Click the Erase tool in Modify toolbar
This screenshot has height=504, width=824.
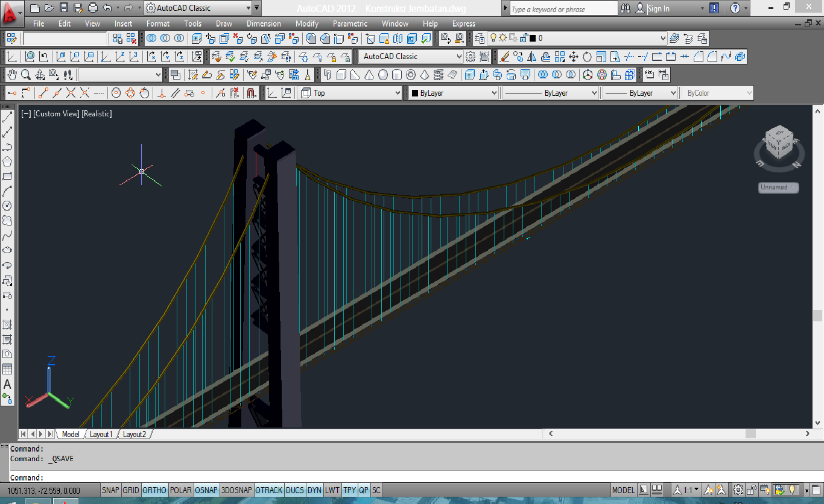point(505,57)
